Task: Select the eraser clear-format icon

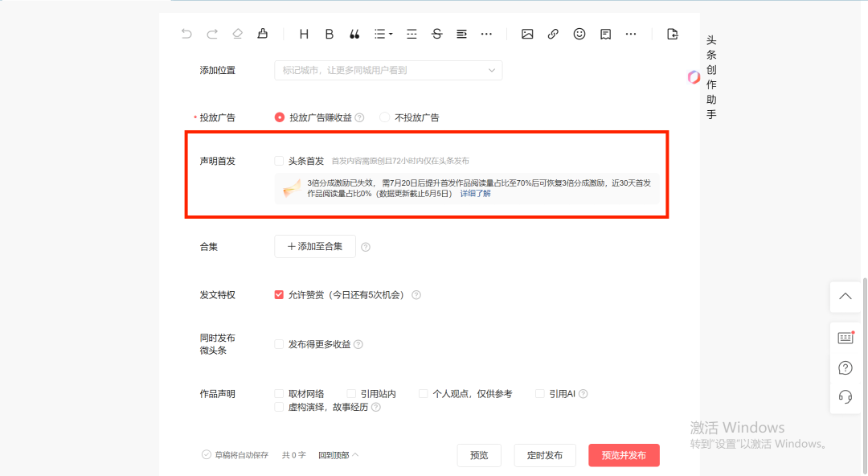Action: (x=237, y=34)
